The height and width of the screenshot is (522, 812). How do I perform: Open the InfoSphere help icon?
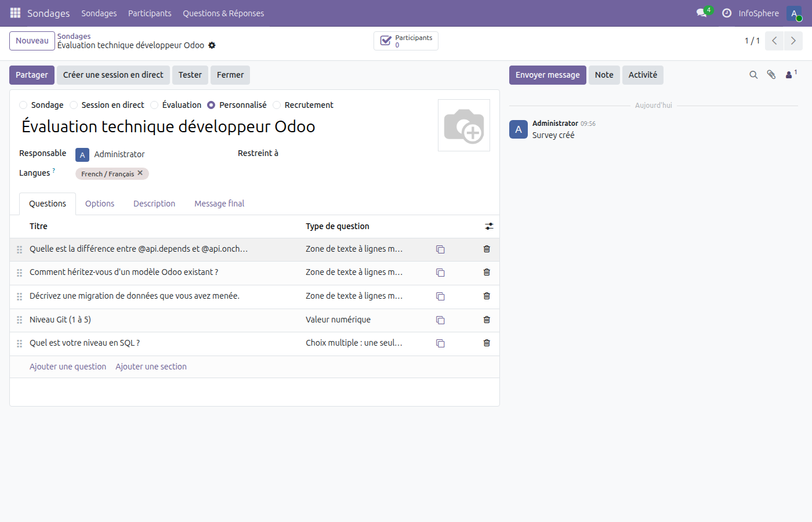point(727,13)
